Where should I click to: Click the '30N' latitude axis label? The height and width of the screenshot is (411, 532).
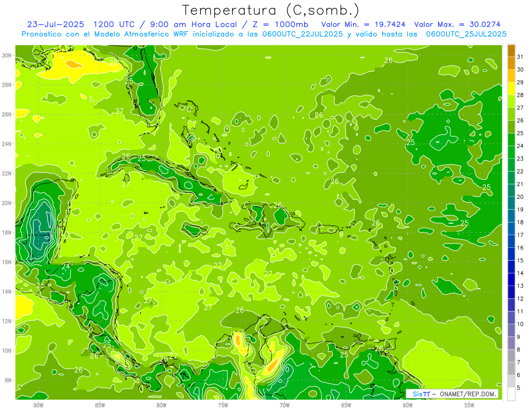click(x=8, y=55)
